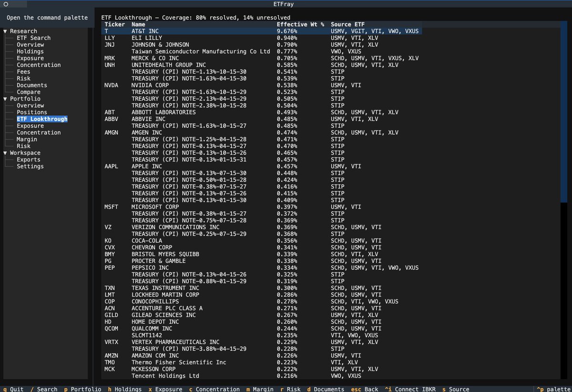Viewport: 572px width, 392px height.
Task: Sort by the Effective Wt % column header
Action: pyautogui.click(x=300, y=24)
